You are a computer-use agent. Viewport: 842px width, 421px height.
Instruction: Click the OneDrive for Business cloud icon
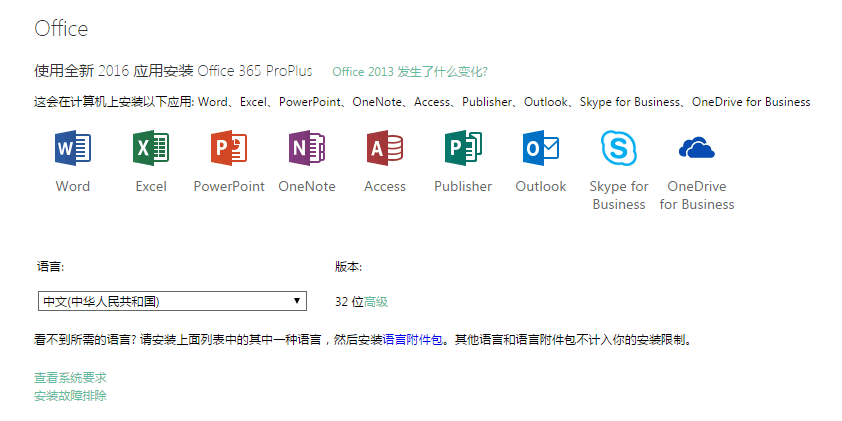click(697, 148)
